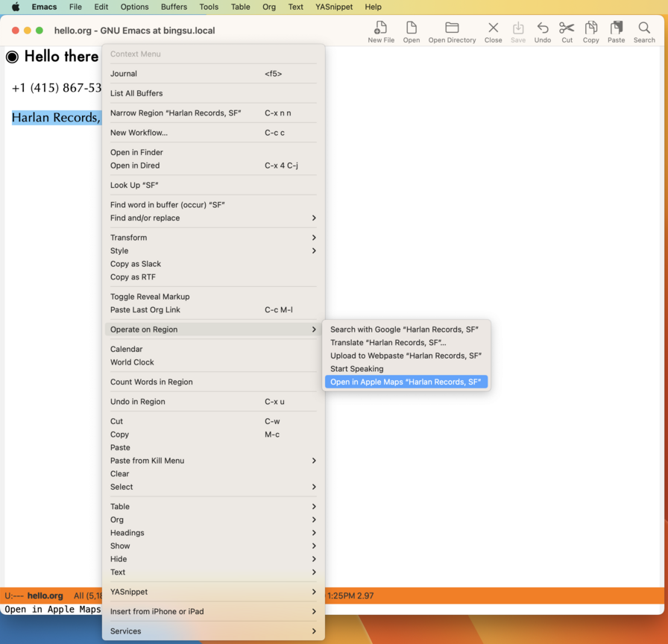Viewport: 668px width, 644px height.
Task: Click the Save toolbar icon
Action: [517, 28]
